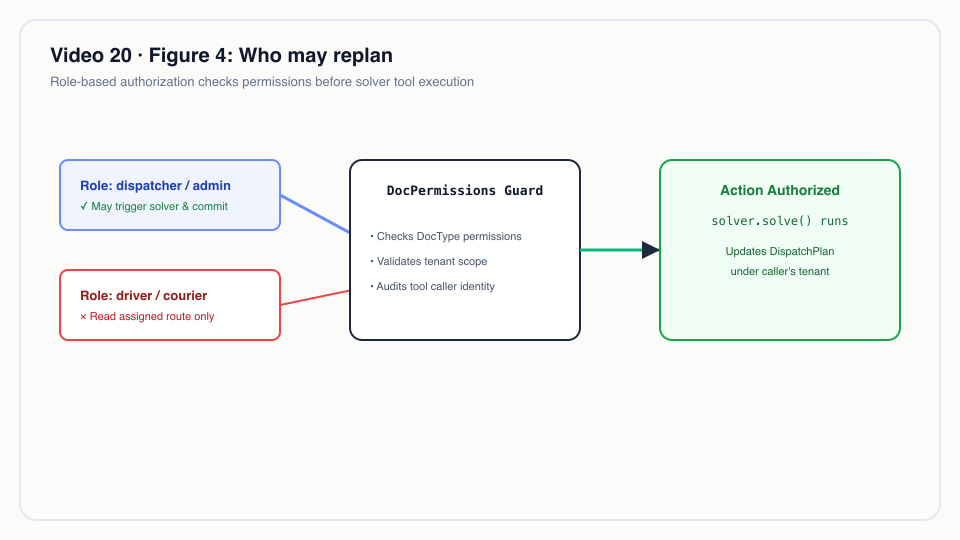This screenshot has height=540, width=960.
Task: Select 'Read assigned route only' line
Action: (147, 317)
